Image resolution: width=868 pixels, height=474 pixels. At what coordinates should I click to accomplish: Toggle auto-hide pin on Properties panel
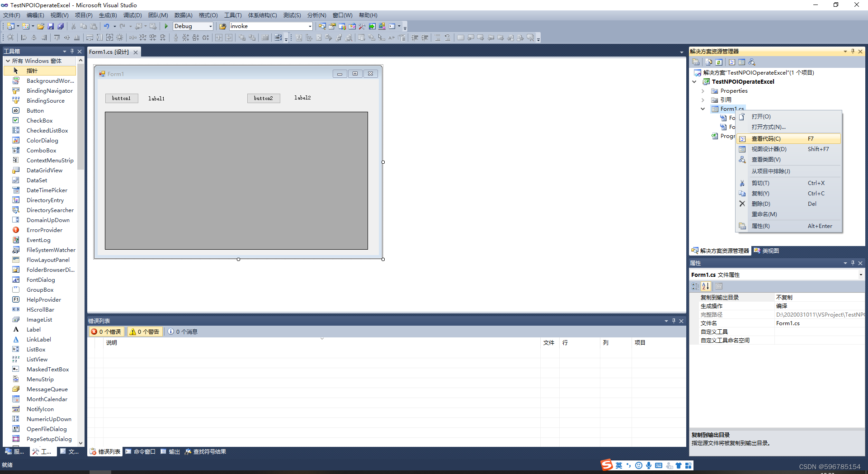[x=853, y=263]
